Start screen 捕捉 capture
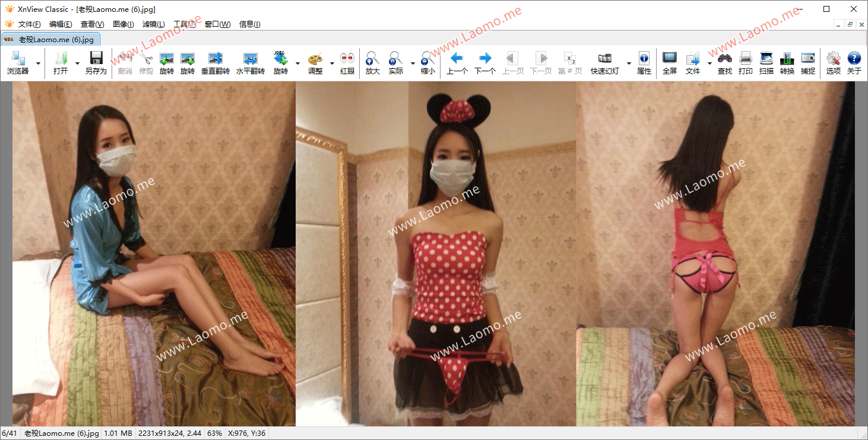Screen dimensions: 868x440 click(x=808, y=63)
